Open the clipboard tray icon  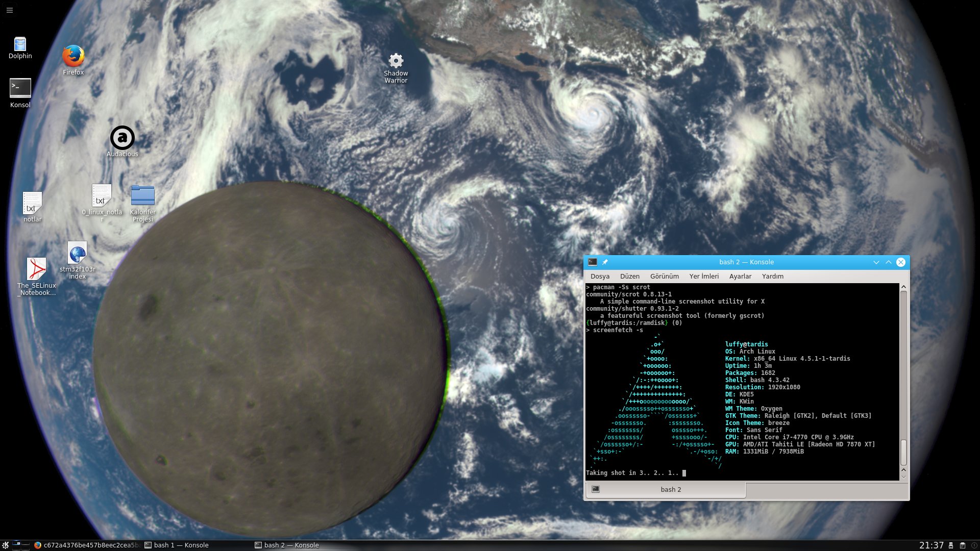[963, 545]
